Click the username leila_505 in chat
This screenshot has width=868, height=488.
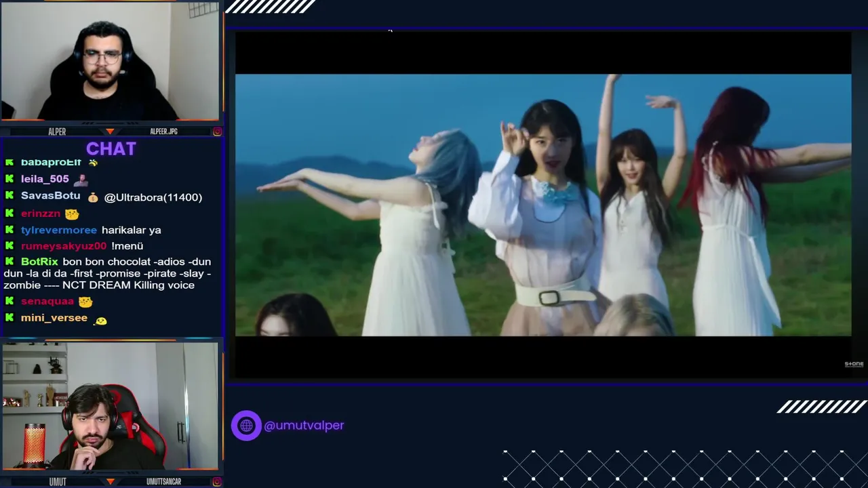coord(45,179)
